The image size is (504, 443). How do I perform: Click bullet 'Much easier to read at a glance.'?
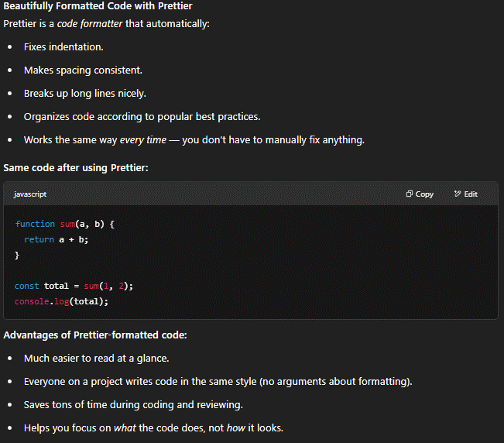pos(97,359)
